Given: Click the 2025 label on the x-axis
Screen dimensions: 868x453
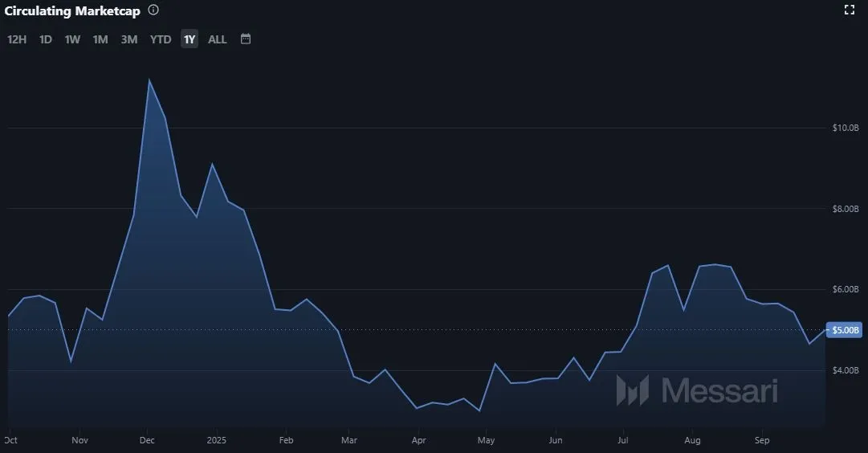Looking at the screenshot, I should (217, 440).
